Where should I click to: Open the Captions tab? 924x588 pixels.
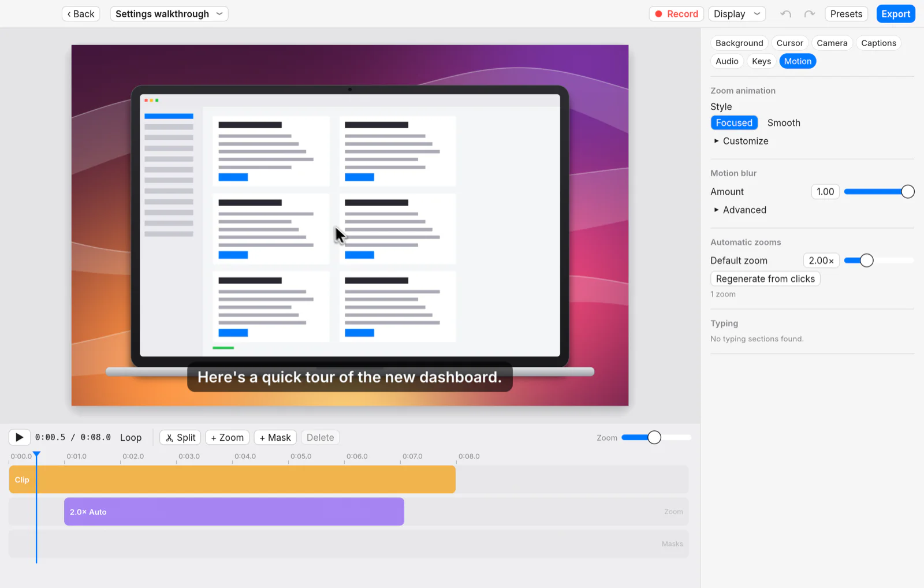pyautogui.click(x=878, y=43)
